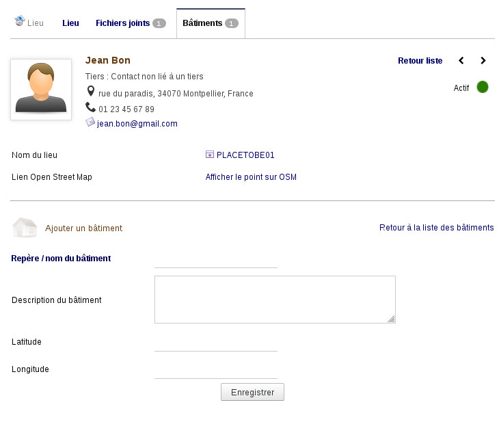The height and width of the screenshot is (448, 499).
Task: Click the Tiers : Contact non lié text
Action: 144,77
